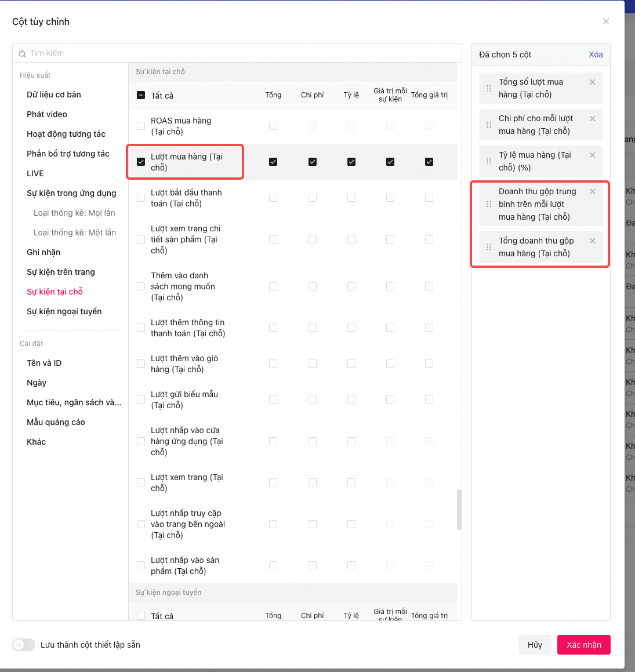The height and width of the screenshot is (672, 635).
Task: Jump to Sự kiện ngoại tuyến category
Action: tap(64, 311)
